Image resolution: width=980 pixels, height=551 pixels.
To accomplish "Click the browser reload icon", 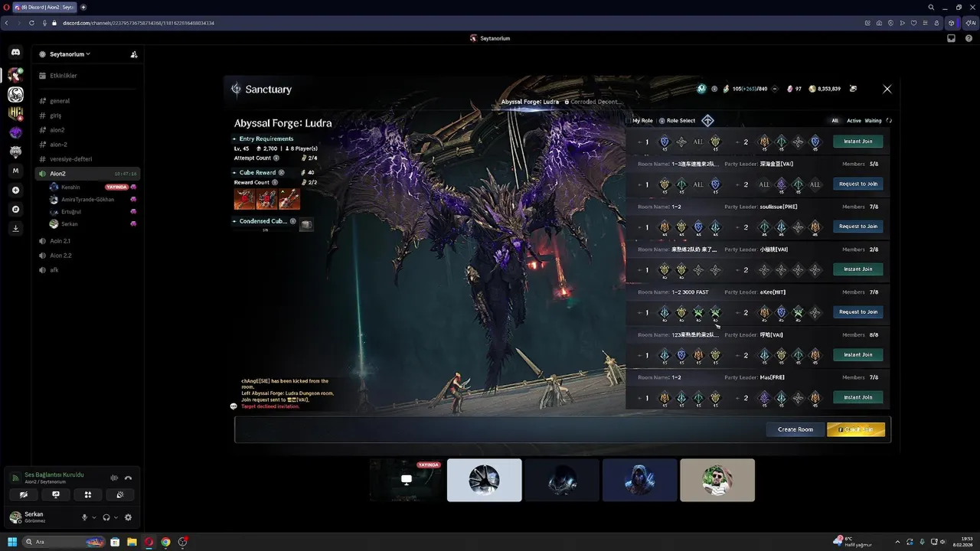I will click(31, 23).
